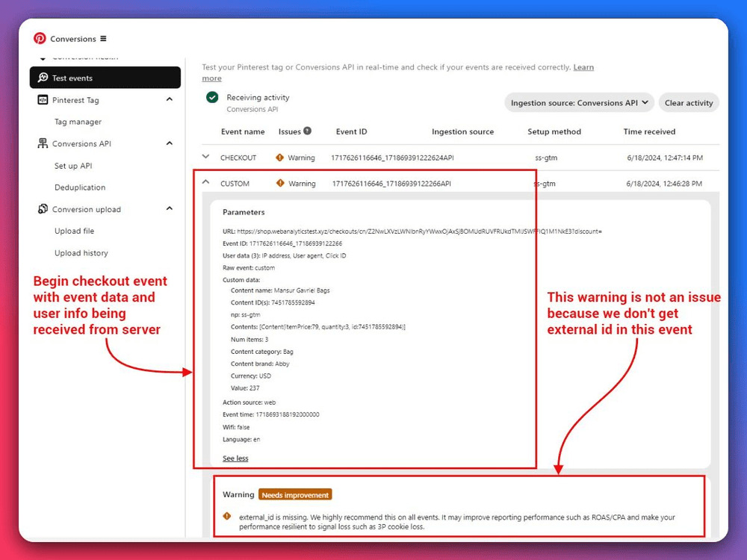Click the 12:46:28 PM time received
The width and height of the screenshot is (747, 560).
point(664,184)
